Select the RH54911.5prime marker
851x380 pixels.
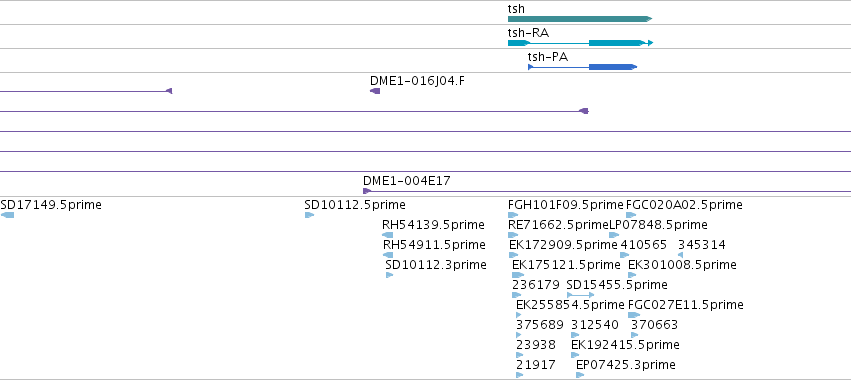click(388, 255)
